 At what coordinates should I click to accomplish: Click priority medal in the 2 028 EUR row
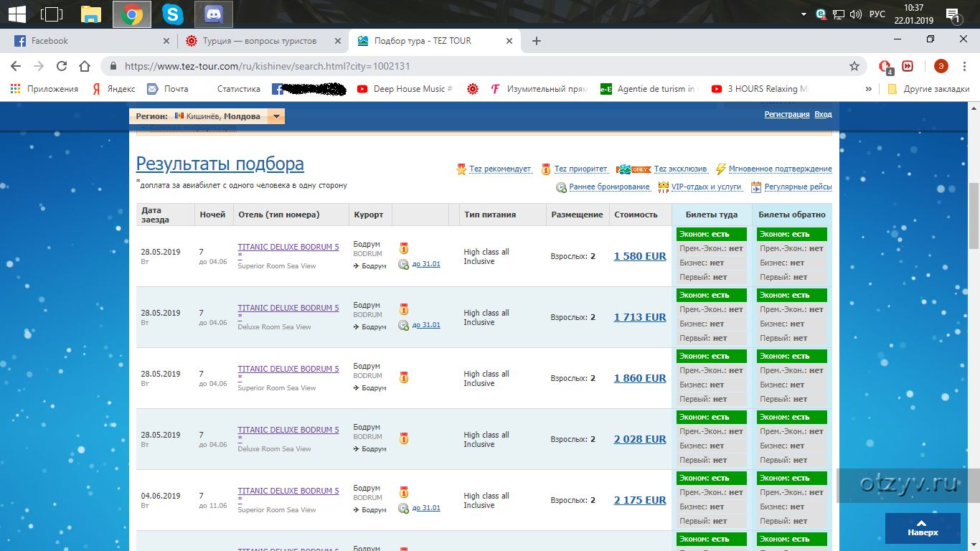coord(403,438)
